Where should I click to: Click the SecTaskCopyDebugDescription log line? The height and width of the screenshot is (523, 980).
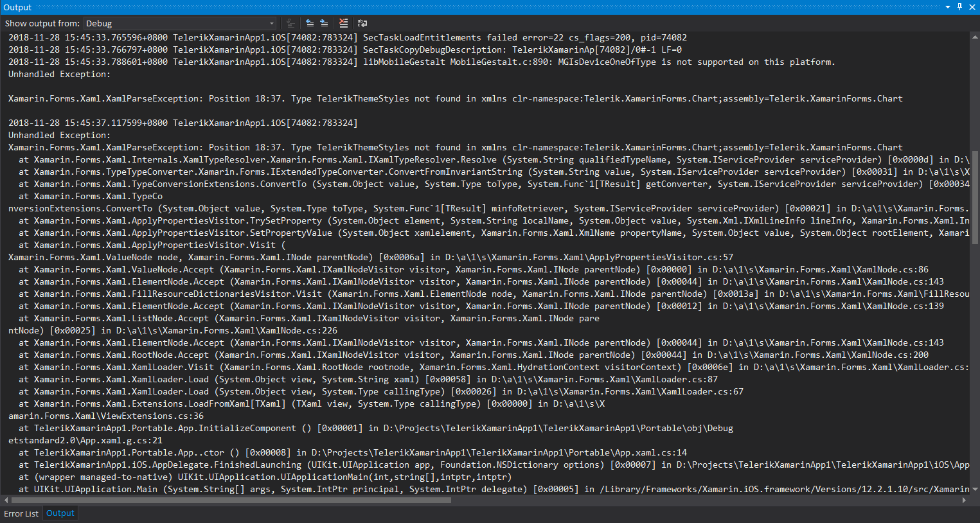click(x=345, y=49)
